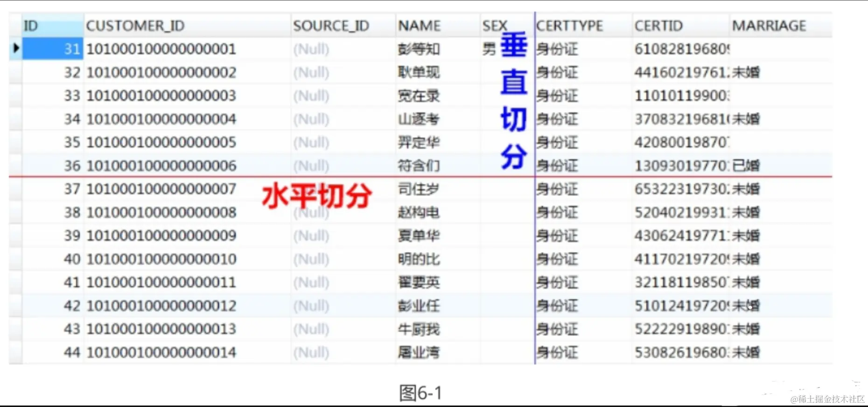Click customer ID 101000100000000009
The width and height of the screenshot is (868, 407).
click(161, 236)
